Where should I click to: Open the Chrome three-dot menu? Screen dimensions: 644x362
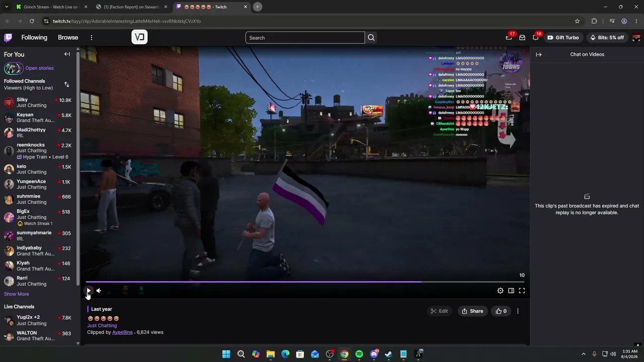pyautogui.click(x=636, y=21)
